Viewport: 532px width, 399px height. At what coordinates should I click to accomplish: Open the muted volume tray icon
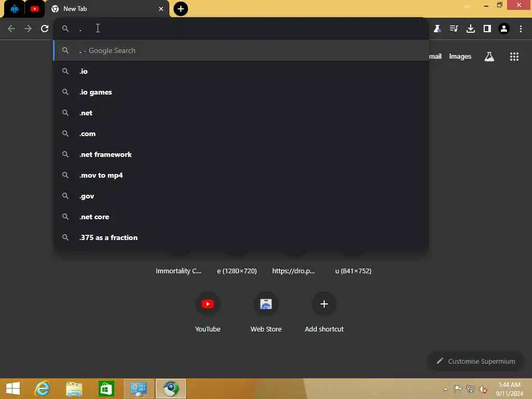(x=483, y=389)
